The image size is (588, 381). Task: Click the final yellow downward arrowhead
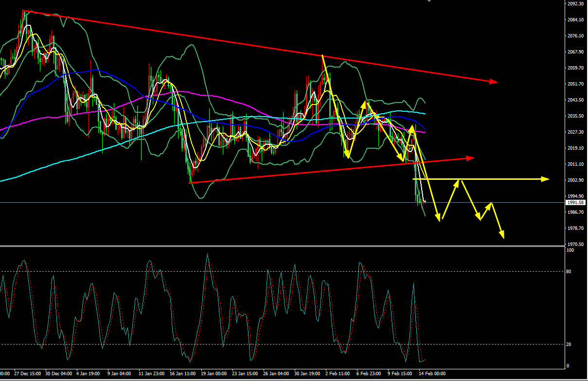click(502, 235)
